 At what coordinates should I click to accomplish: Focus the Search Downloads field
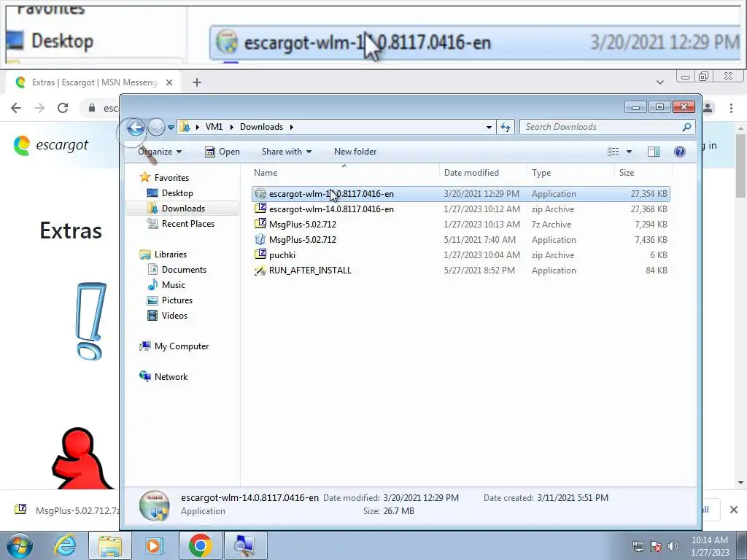[x=602, y=127]
